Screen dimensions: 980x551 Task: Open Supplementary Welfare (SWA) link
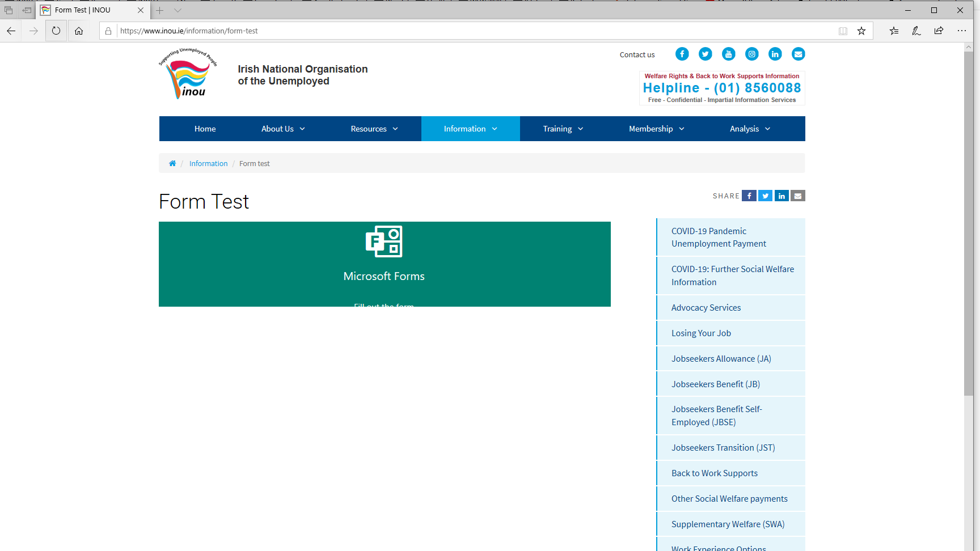(731, 524)
